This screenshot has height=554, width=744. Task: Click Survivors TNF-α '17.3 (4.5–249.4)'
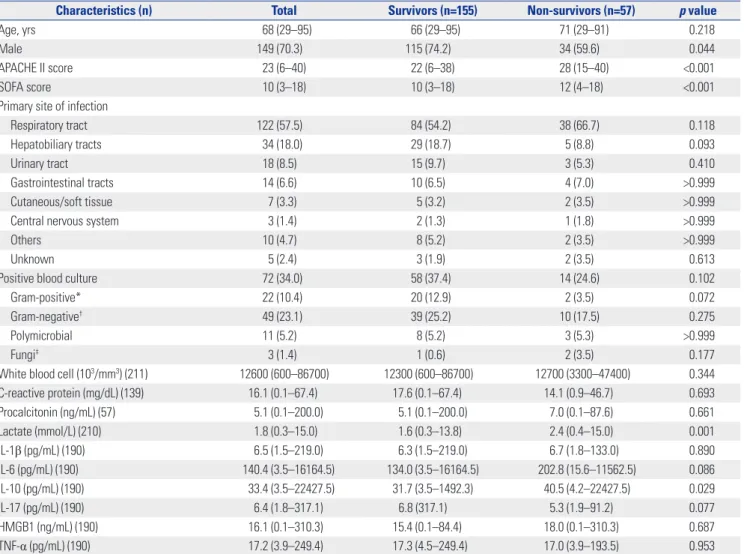click(x=430, y=546)
